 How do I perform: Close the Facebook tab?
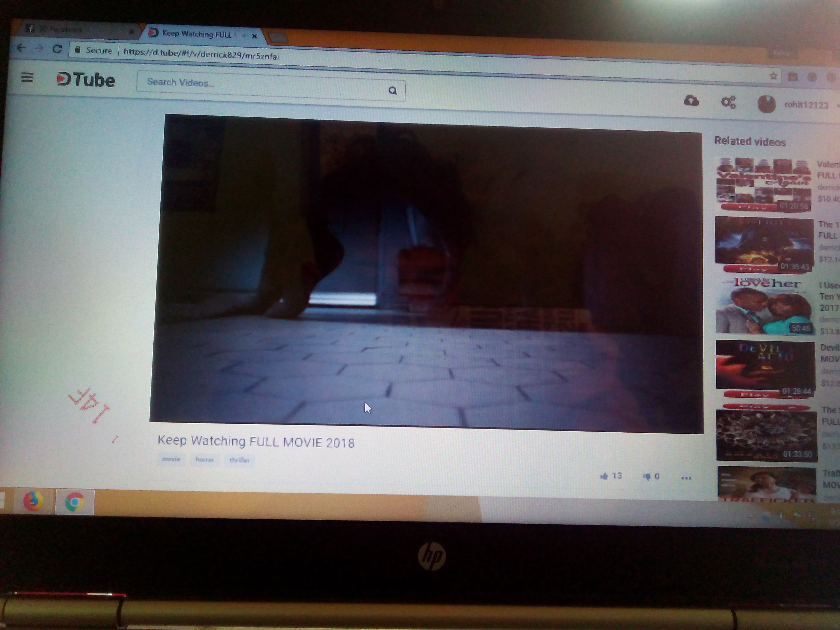(132, 32)
